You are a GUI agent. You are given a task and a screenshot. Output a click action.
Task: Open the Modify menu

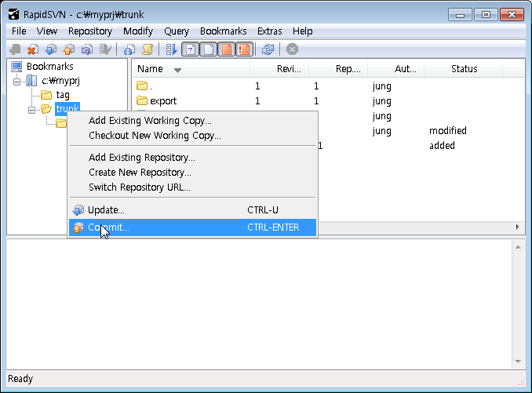[138, 31]
